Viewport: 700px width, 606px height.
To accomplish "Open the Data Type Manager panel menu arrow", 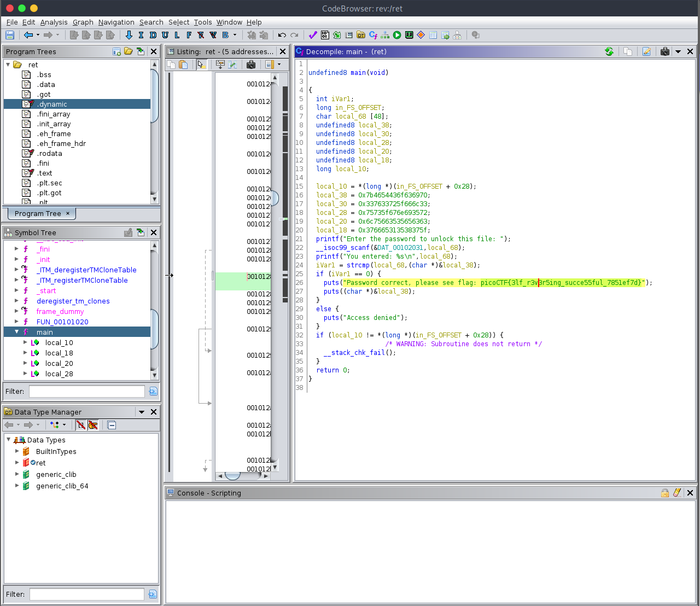I will pyautogui.click(x=142, y=412).
